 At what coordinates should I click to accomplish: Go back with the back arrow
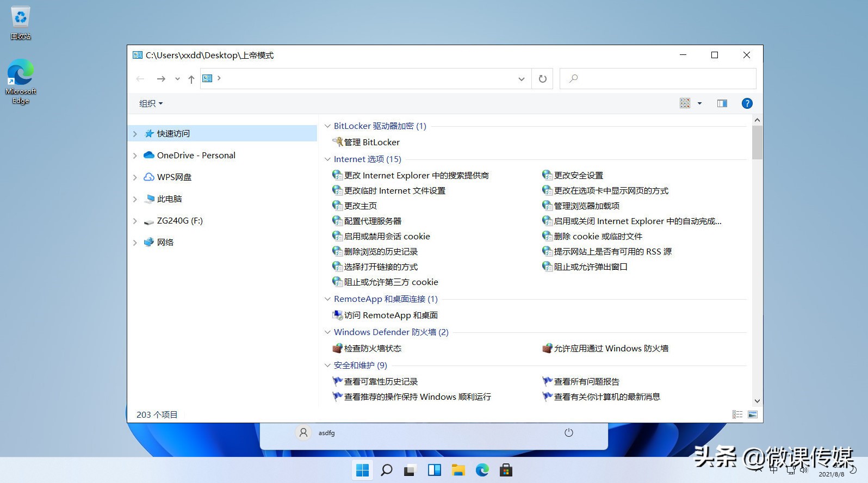click(x=140, y=79)
